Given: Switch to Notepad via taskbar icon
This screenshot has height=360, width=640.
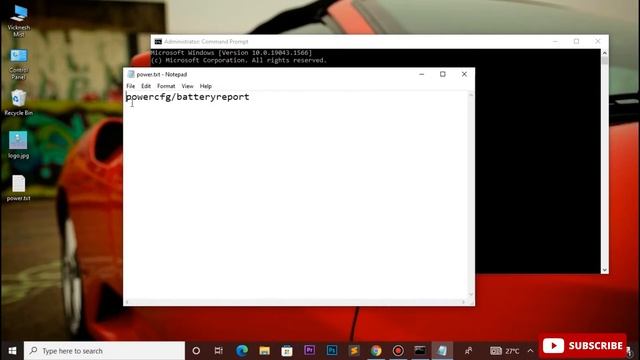Looking at the screenshot, I should [x=442, y=351].
